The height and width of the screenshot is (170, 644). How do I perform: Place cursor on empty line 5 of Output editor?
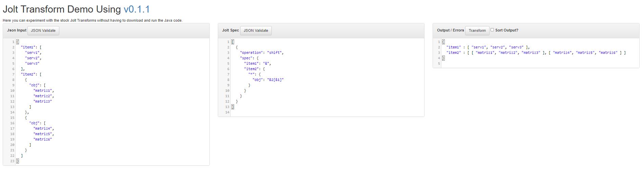pos(541,63)
